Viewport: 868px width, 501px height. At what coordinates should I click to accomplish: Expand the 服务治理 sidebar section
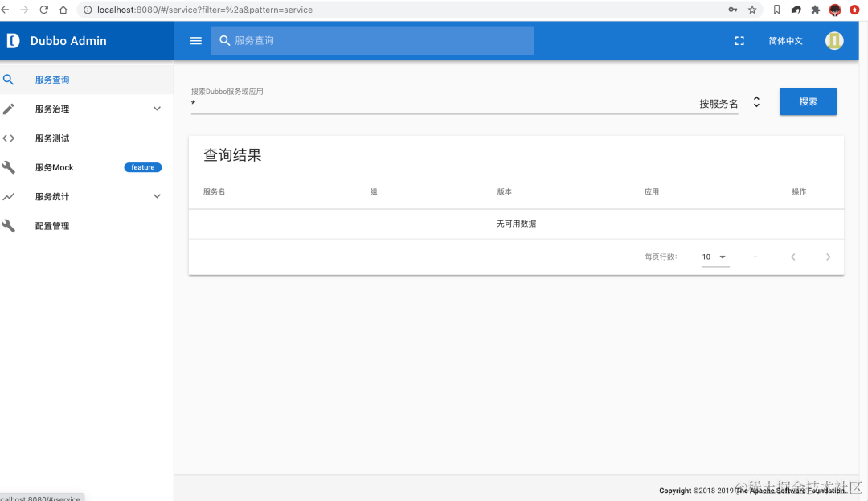[x=157, y=109]
